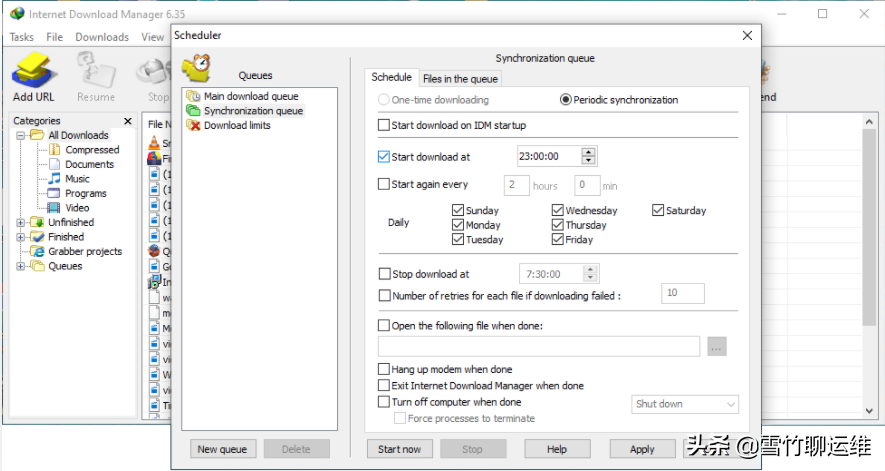Expand the Unfinished tree node
885x471 pixels.
click(21, 223)
